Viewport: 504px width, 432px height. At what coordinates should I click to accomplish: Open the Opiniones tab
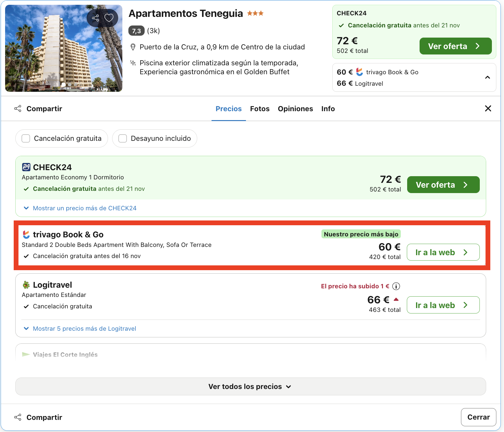pyautogui.click(x=295, y=109)
